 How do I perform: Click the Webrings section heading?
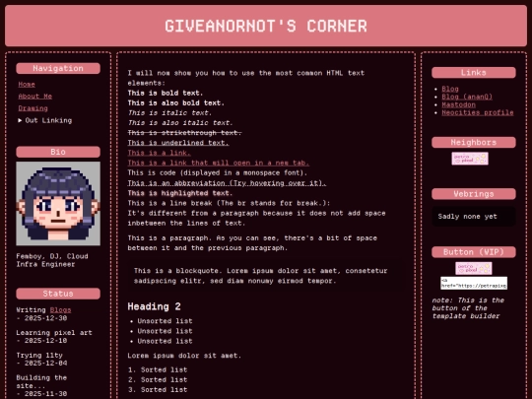point(474,194)
